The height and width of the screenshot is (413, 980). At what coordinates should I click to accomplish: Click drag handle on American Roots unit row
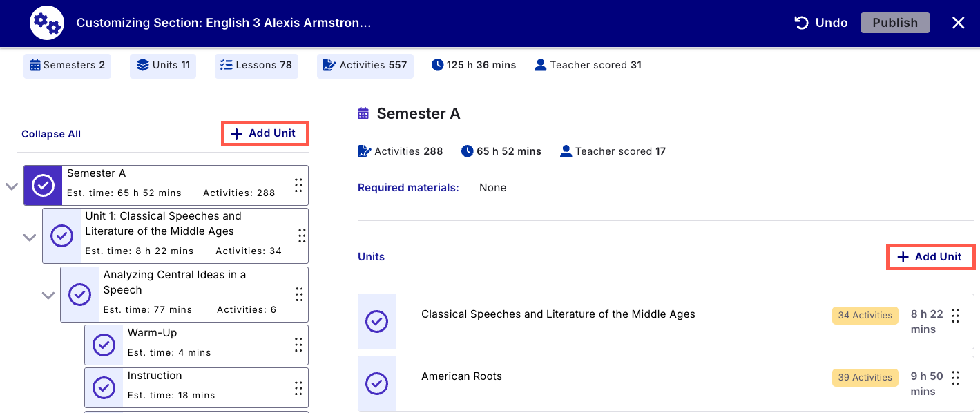(956, 378)
